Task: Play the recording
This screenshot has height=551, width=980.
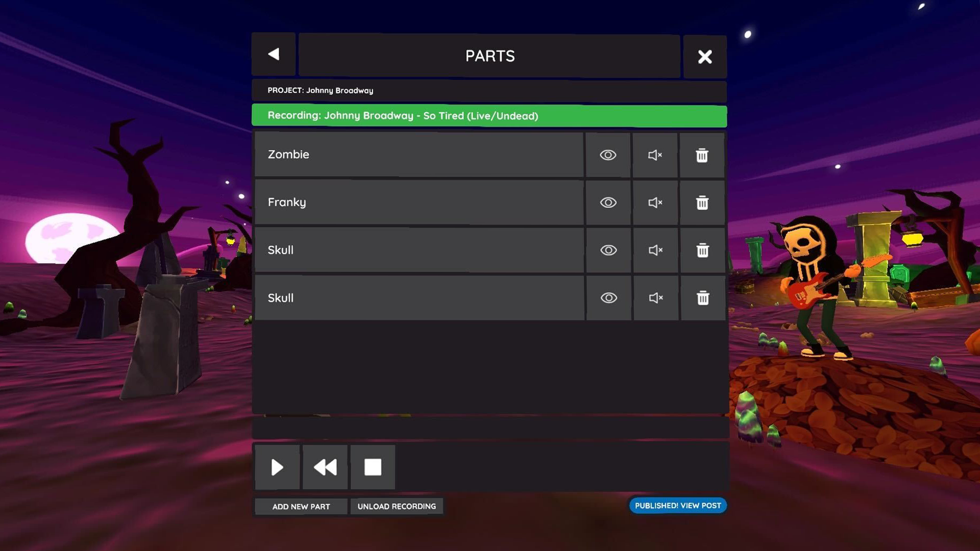Action: [x=277, y=467]
